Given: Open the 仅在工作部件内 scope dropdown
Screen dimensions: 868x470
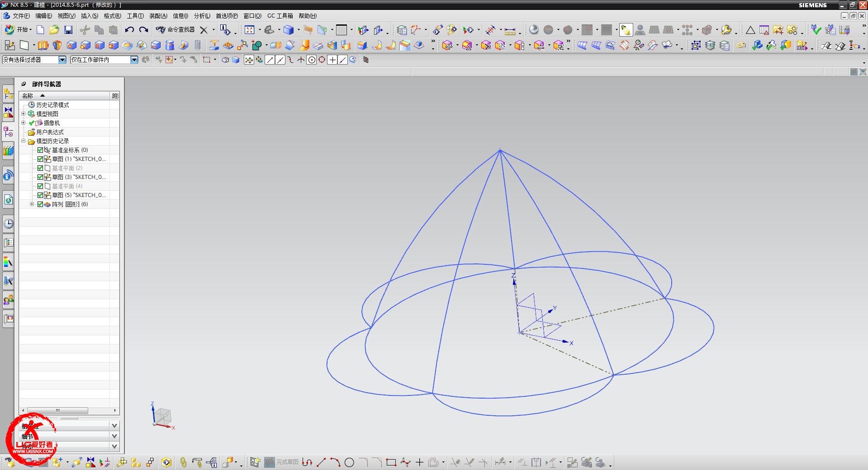Looking at the screenshot, I should (134, 60).
